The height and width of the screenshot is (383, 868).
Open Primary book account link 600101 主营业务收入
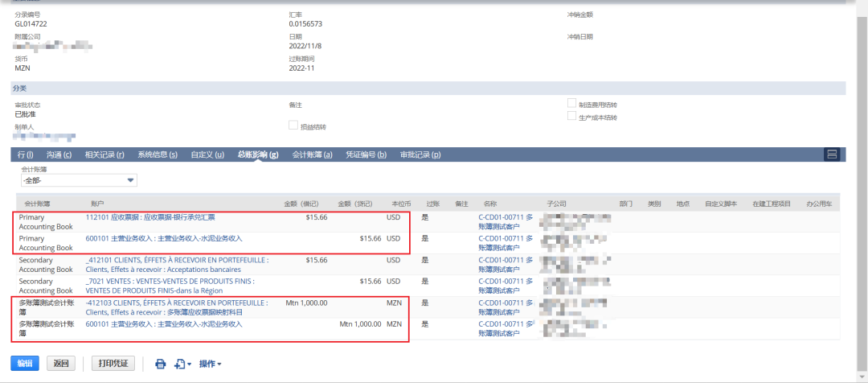(164, 238)
